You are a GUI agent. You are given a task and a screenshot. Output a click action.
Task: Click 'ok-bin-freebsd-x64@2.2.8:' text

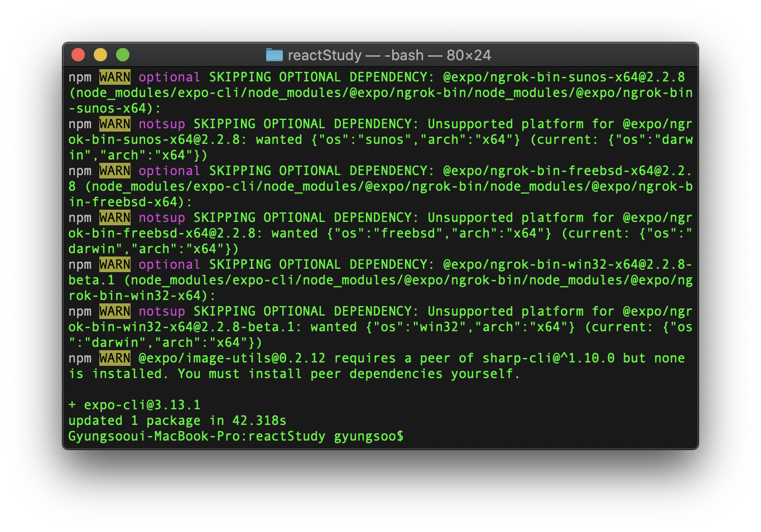(x=166, y=233)
